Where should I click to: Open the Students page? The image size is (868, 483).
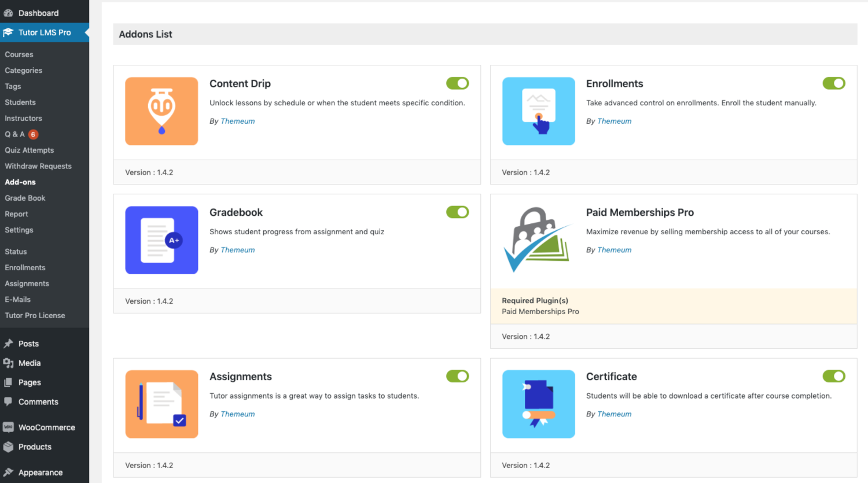tap(20, 102)
